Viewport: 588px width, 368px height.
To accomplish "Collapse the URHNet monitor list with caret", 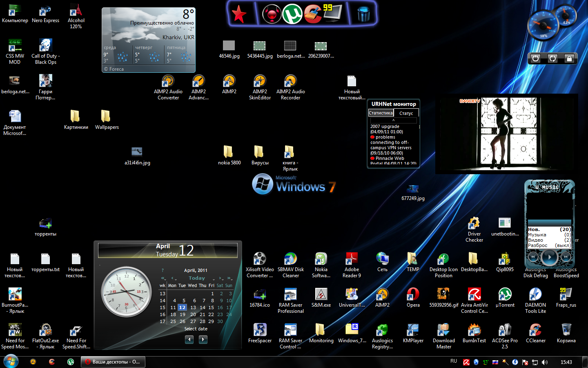I will click(x=393, y=121).
